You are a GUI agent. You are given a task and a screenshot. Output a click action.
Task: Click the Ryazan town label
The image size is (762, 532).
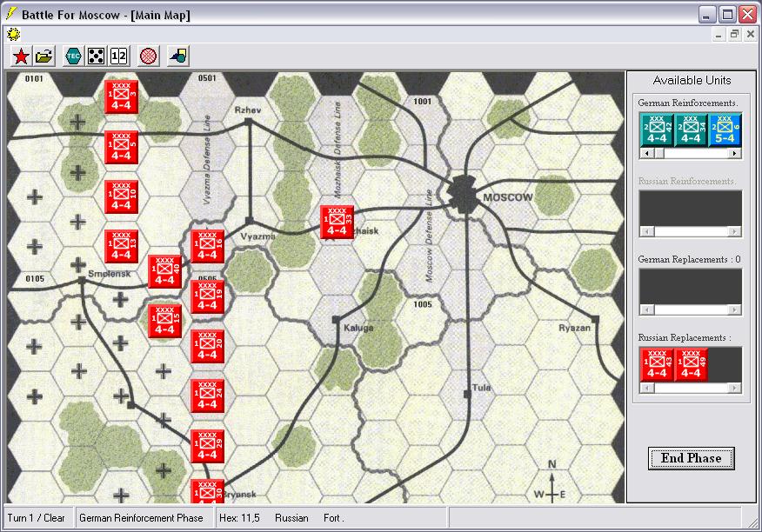(574, 328)
